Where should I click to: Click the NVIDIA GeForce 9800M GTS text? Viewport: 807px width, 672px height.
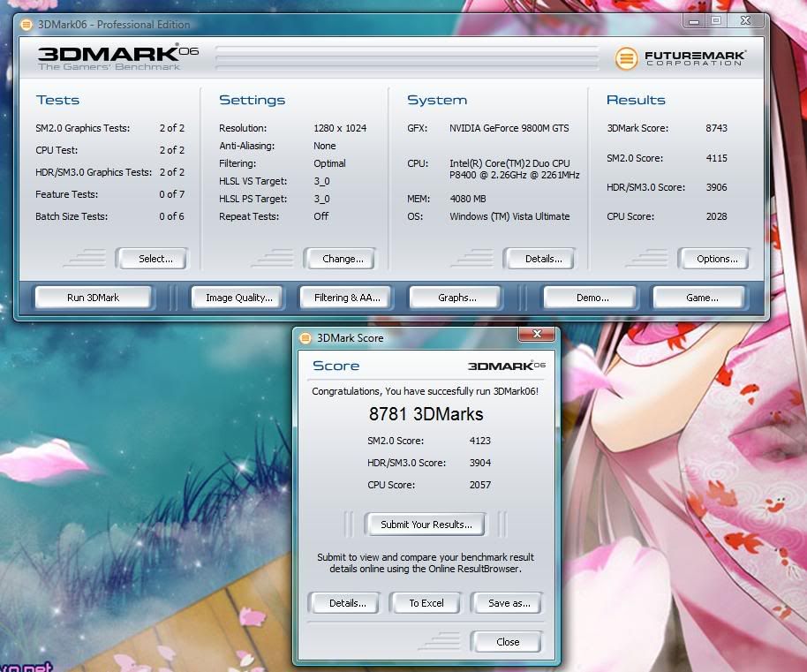(x=509, y=128)
